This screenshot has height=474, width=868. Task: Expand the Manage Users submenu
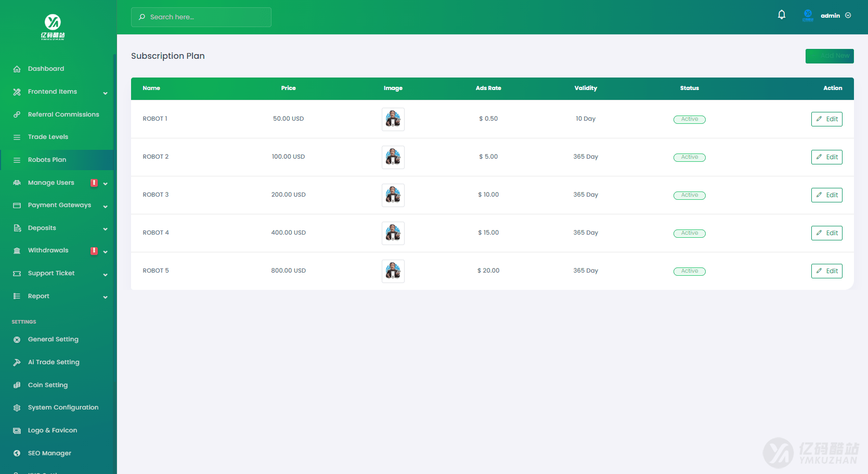49,182
